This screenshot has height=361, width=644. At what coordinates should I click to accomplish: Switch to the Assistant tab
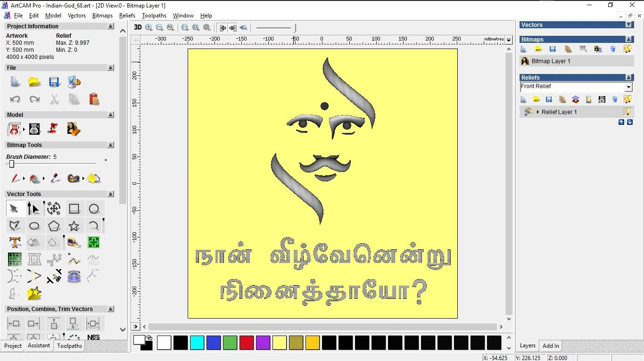(x=39, y=346)
